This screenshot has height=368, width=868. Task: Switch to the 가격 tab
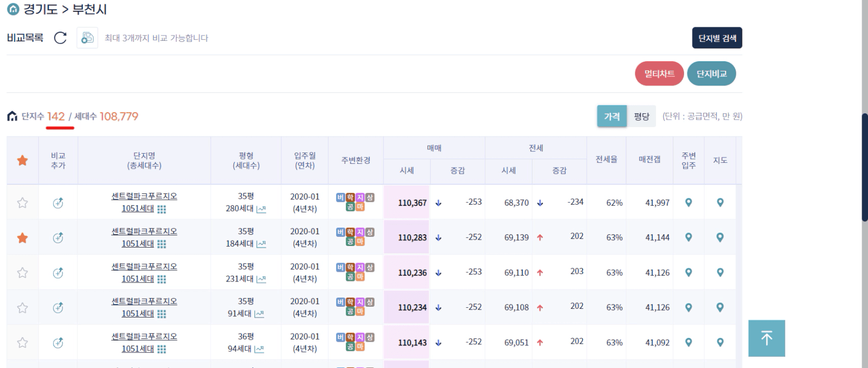612,116
